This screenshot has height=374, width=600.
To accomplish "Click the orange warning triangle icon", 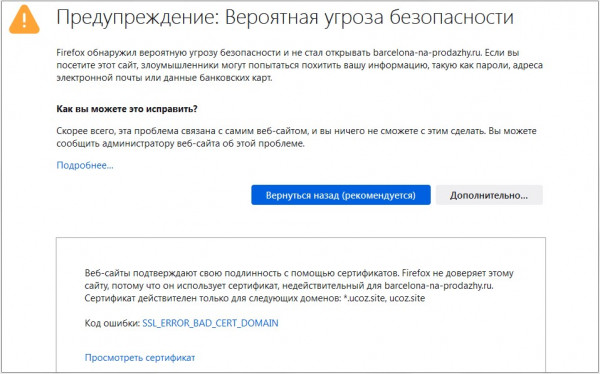I will click(24, 20).
